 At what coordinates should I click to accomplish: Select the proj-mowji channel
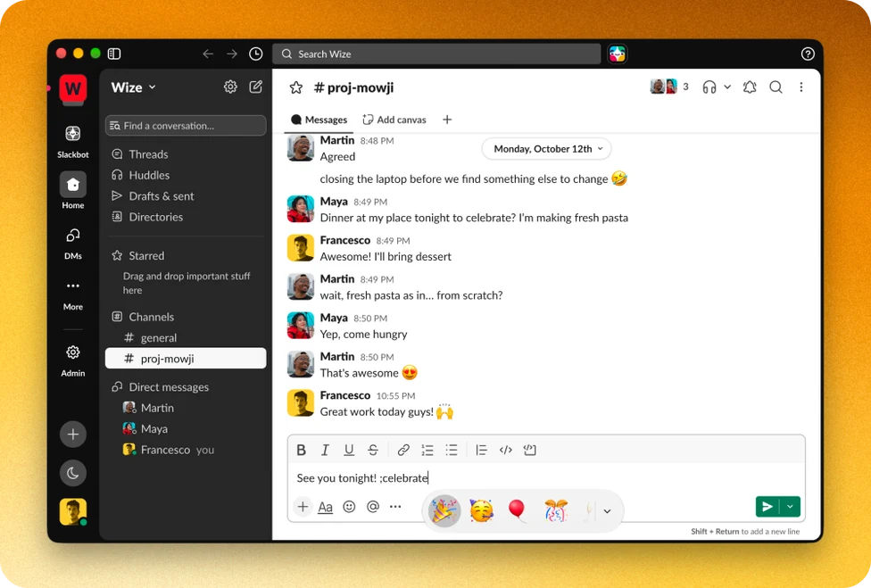[186, 359]
